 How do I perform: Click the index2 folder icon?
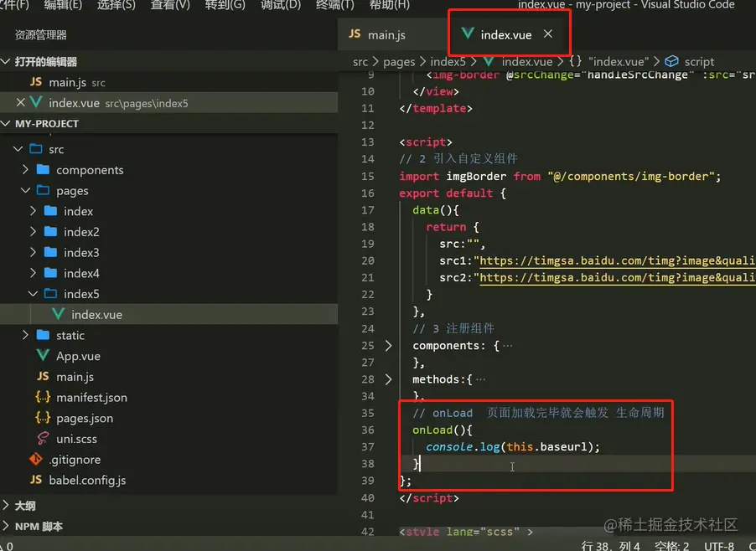click(x=50, y=232)
